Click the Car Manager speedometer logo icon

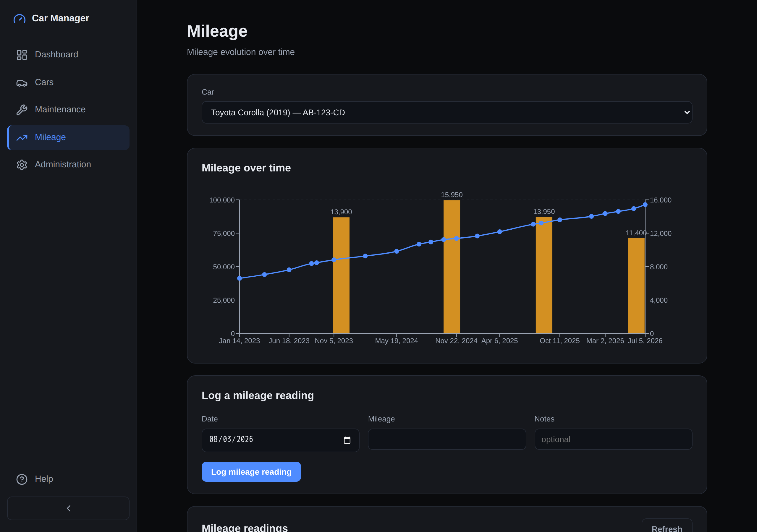tap(20, 18)
